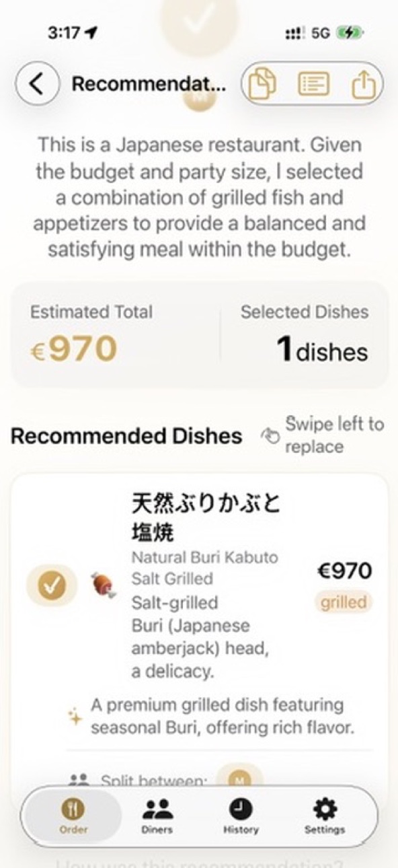398x868 pixels.
Task: Tap the battery charging indicator in the status bar
Action: point(350,32)
